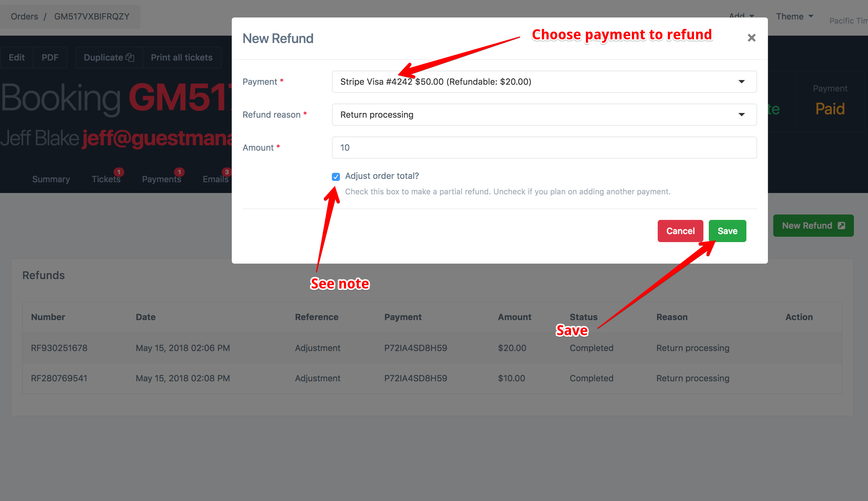The height and width of the screenshot is (501, 868).
Task: Click the GM517VXBIFRQZY breadcrumb
Action: point(92,16)
